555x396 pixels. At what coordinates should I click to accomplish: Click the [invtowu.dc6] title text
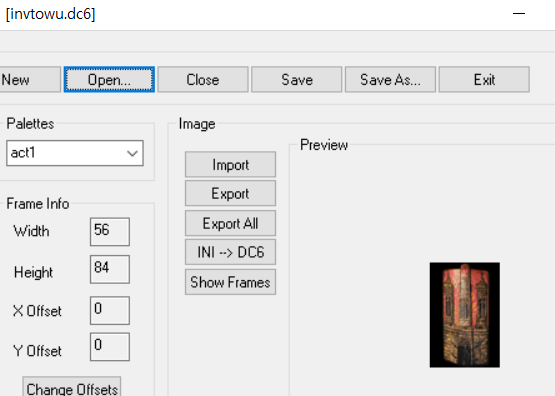51,14
